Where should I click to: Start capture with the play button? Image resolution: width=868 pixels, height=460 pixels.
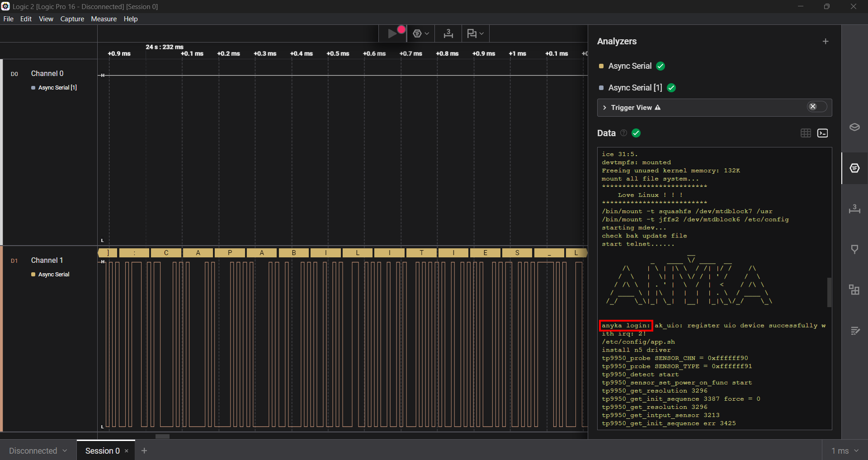pyautogui.click(x=392, y=33)
